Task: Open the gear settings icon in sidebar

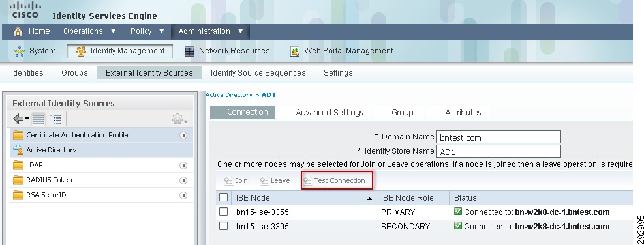Action: 179,119
